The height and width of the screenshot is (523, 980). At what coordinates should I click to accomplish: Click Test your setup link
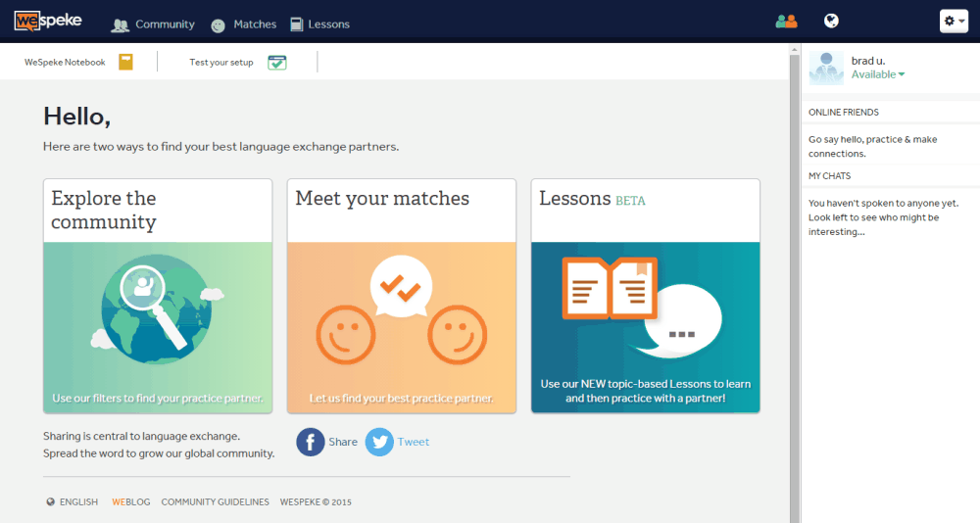[221, 62]
